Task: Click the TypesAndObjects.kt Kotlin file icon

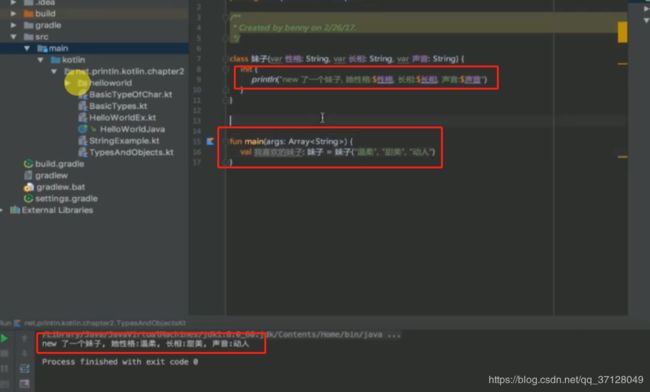Action: point(83,152)
